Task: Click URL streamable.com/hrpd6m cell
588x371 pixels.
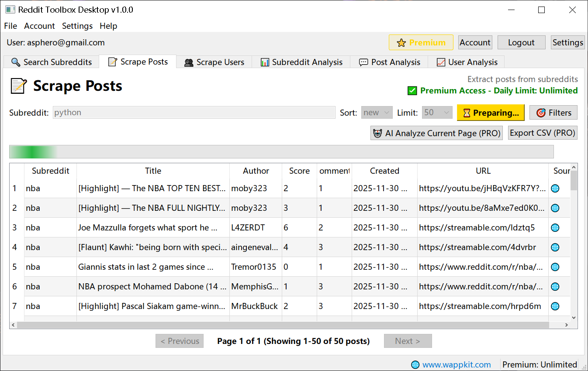Action: pyautogui.click(x=483, y=306)
